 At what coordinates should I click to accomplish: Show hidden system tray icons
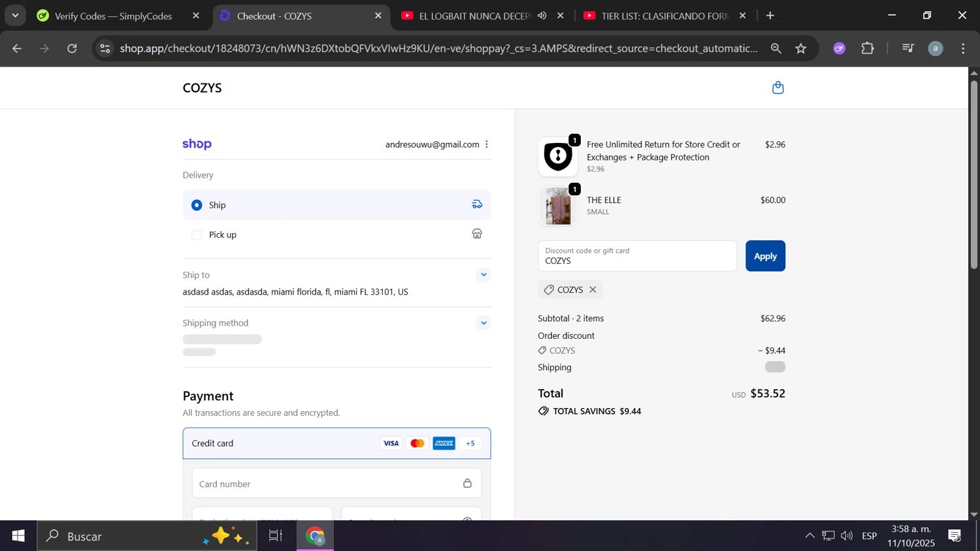pyautogui.click(x=809, y=536)
